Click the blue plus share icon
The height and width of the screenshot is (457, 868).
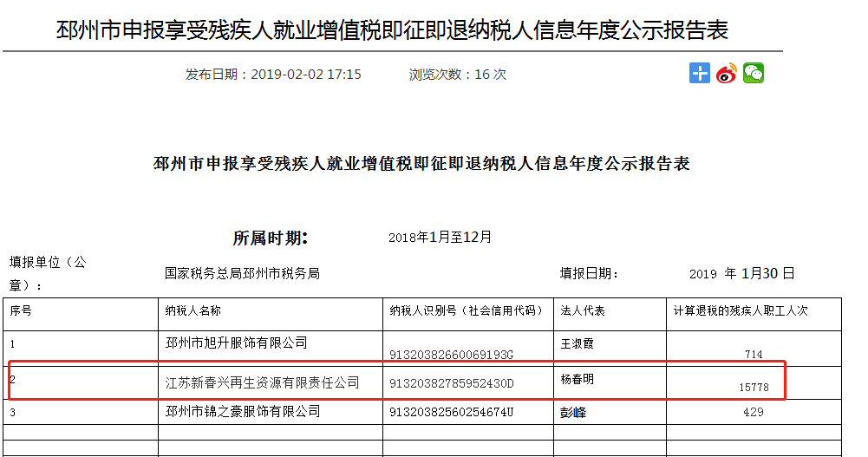coord(699,73)
